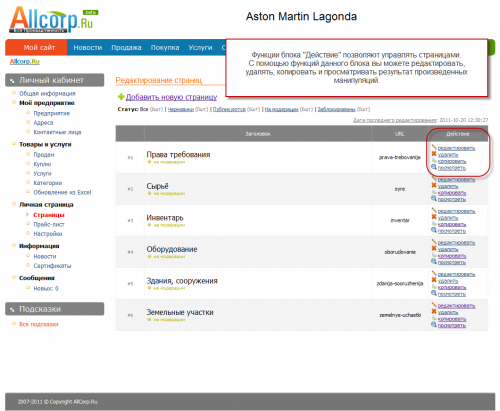Image resolution: width=500 pixels, height=411 pixels.
Task: Expand the Личный кабинет panel header
Action: click(55, 80)
